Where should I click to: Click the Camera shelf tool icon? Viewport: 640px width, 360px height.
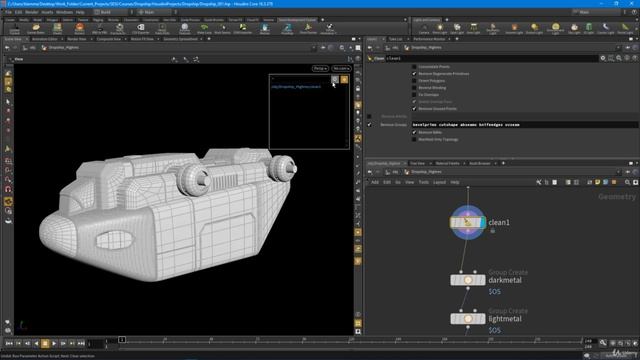coord(424,28)
